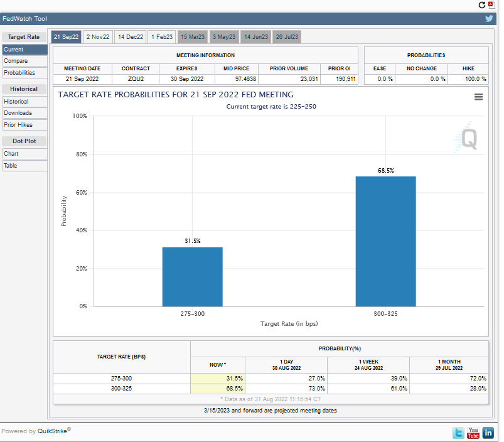Click the 275-300 chart bar

[x=192, y=277]
